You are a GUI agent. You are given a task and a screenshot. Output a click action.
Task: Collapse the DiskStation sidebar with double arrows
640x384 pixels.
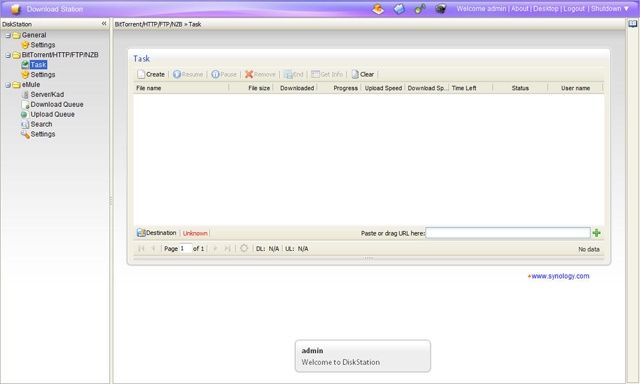pyautogui.click(x=104, y=24)
